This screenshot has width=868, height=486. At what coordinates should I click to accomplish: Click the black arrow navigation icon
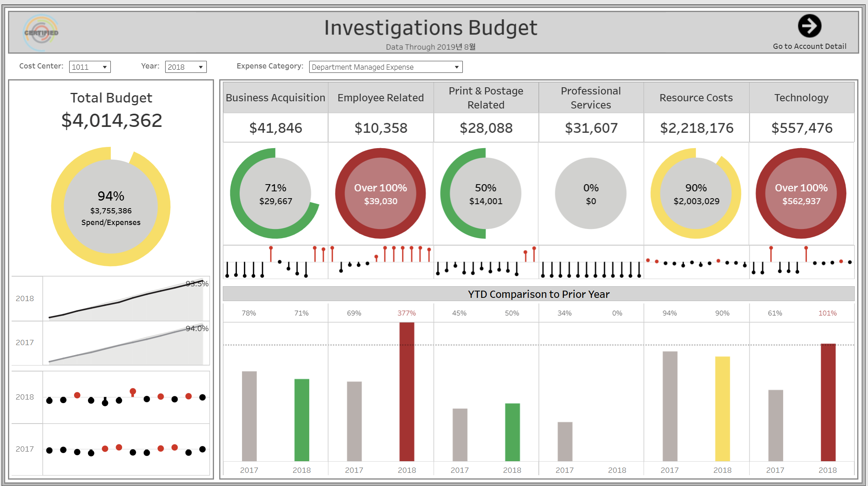click(x=809, y=26)
